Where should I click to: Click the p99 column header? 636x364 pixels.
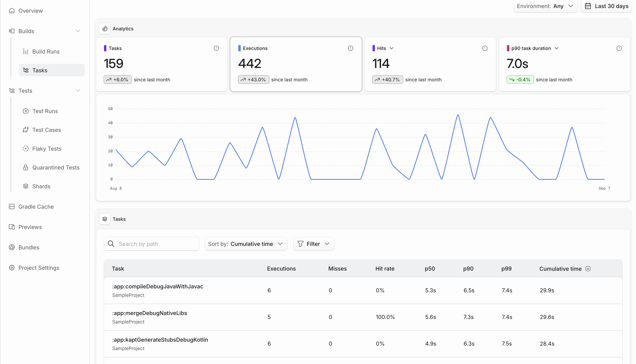506,269
